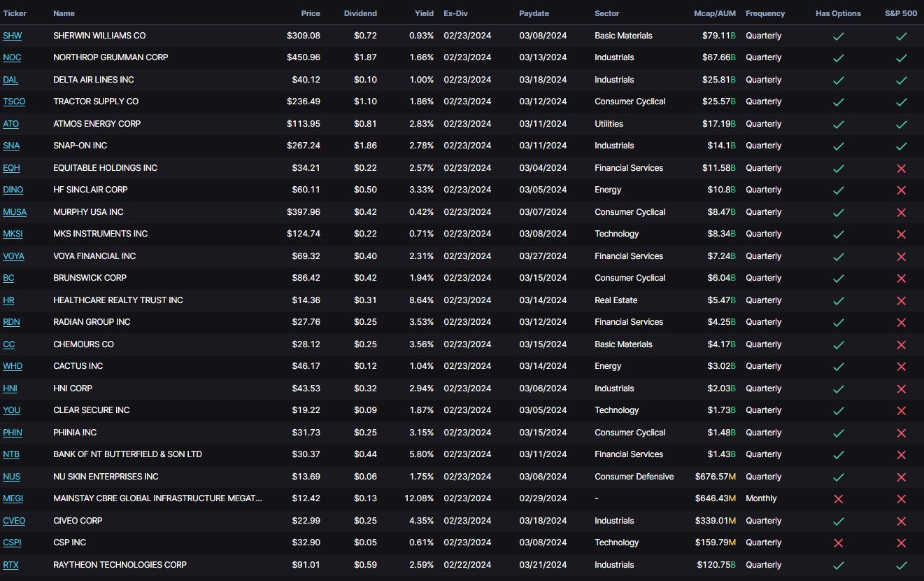Viewport: 924px width, 581px height.
Task: Click the S&P 500 red X for EQH
Action: pyautogui.click(x=901, y=168)
